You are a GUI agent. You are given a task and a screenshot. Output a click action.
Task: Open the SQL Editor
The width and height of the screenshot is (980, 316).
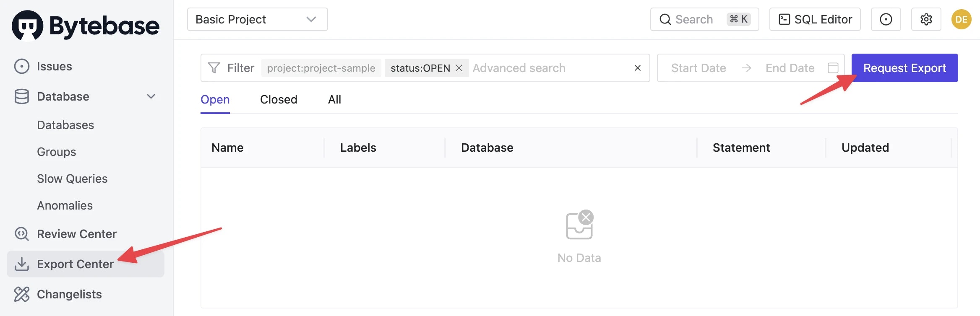click(815, 19)
